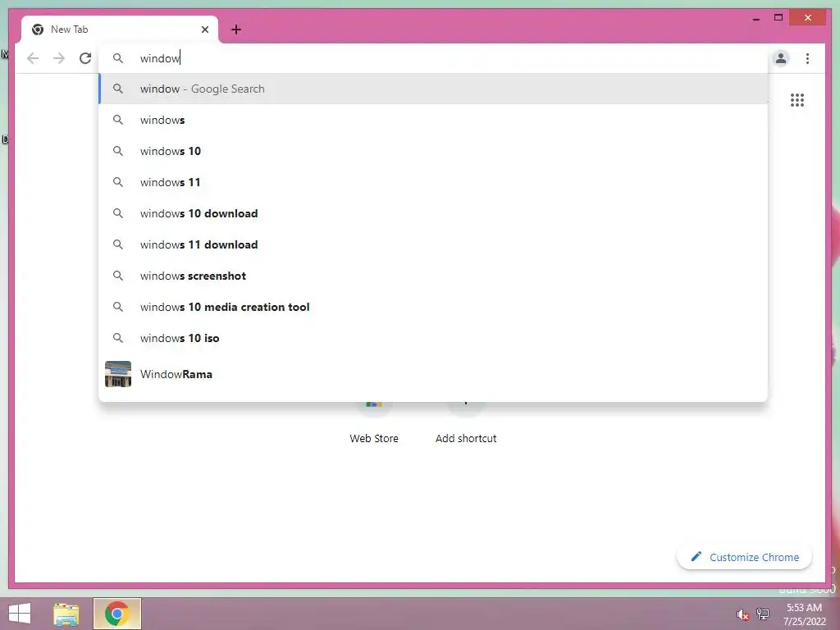
Task: Open the Windows Start button
Action: (x=20, y=614)
